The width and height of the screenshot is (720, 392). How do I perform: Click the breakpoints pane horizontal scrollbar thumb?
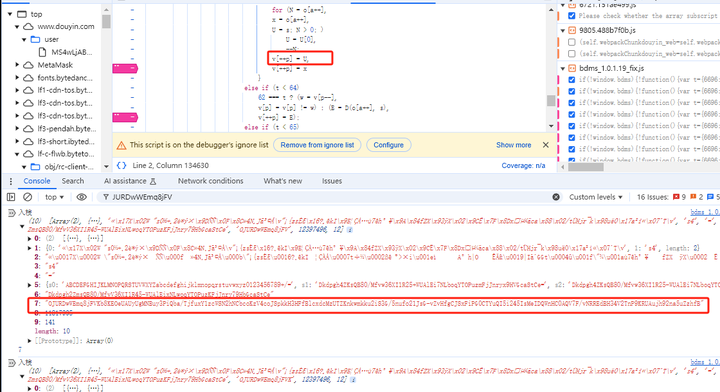[x=586, y=167]
